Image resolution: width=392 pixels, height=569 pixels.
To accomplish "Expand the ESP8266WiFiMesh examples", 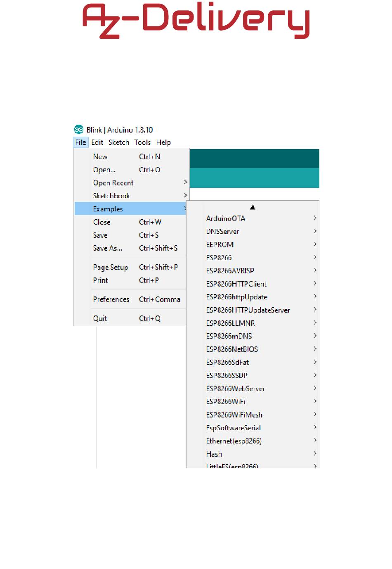I will point(253,415).
